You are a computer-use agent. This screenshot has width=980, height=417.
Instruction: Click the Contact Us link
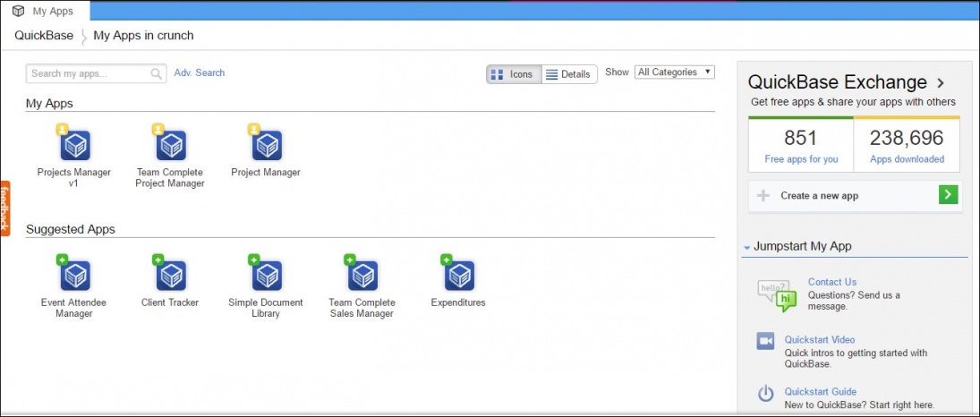point(832,282)
